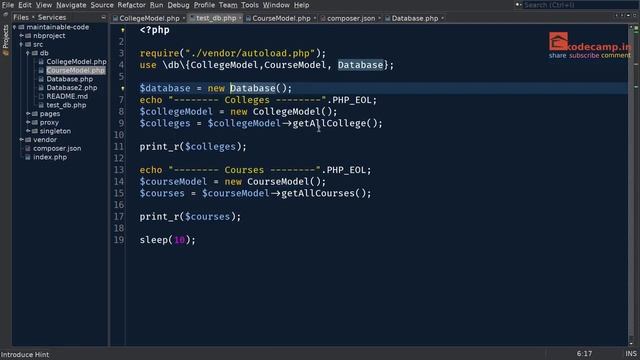Switch to the test_db.php editor tab
640x360 pixels.
(216, 18)
